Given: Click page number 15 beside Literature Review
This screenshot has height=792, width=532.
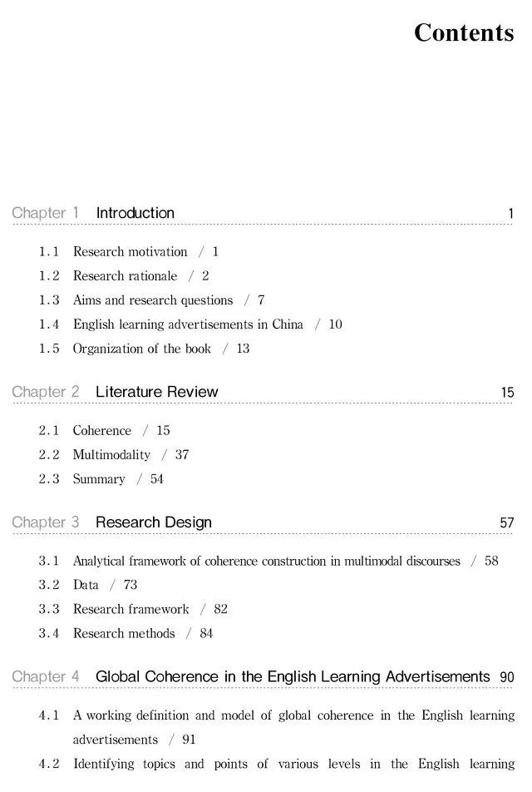Looking at the screenshot, I should tap(507, 393).
